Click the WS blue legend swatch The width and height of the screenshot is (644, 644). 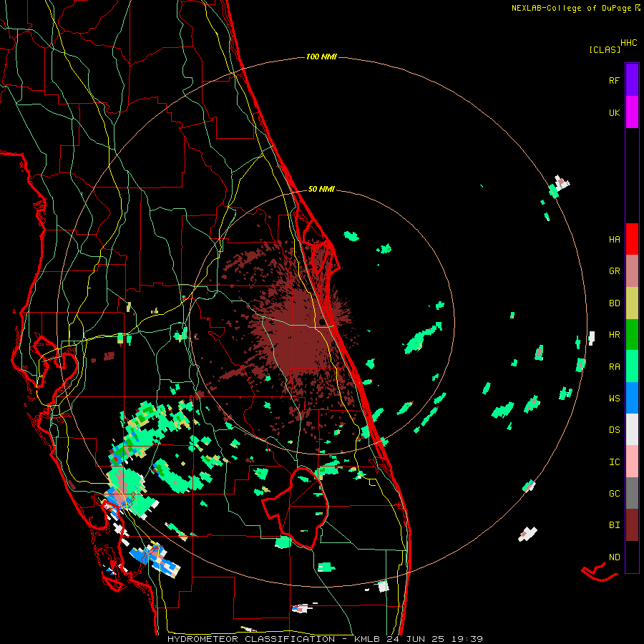pos(632,398)
